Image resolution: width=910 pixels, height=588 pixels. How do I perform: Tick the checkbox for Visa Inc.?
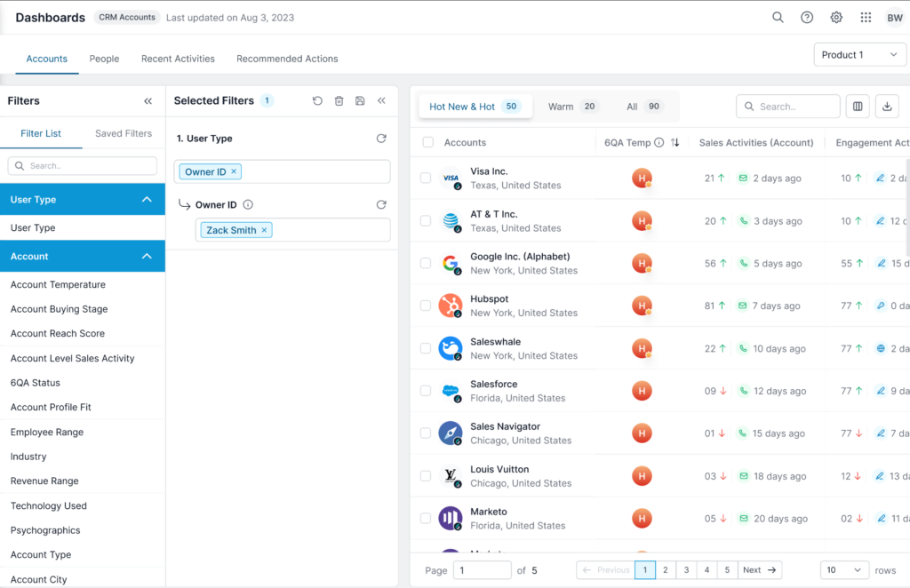[426, 178]
